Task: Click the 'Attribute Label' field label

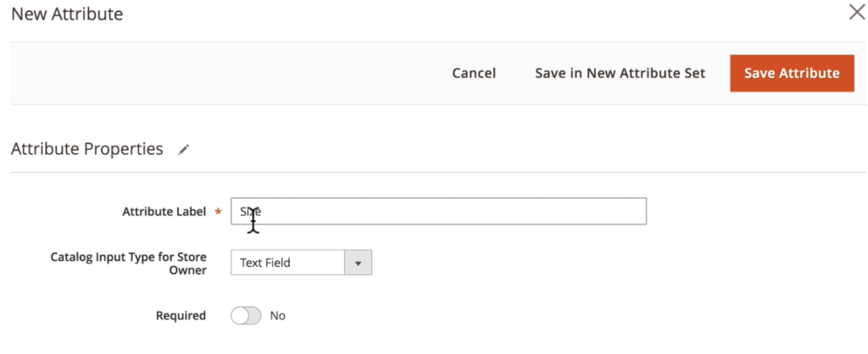Action: pos(164,212)
